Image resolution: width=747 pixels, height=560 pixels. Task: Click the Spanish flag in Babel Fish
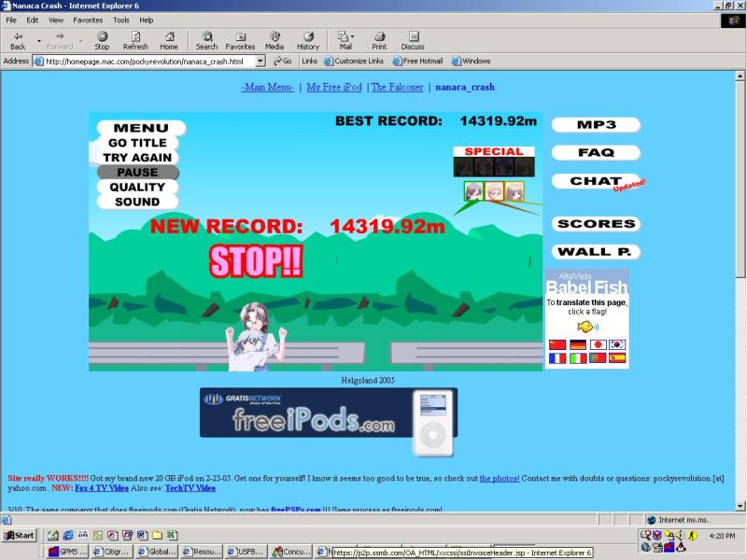(617, 358)
